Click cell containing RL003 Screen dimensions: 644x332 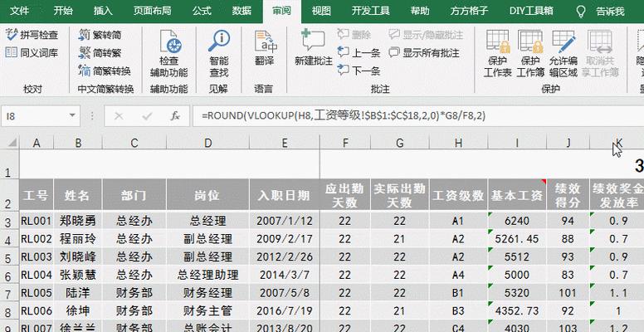[37, 256]
